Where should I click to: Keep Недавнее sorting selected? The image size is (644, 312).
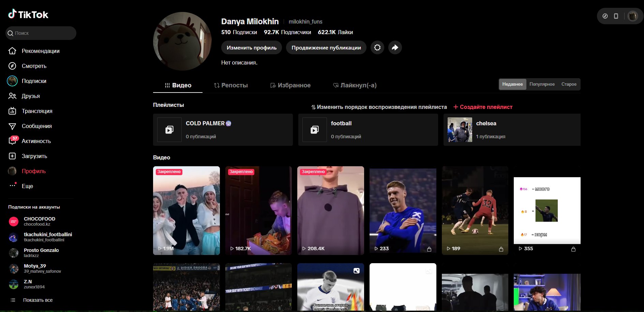coord(512,84)
